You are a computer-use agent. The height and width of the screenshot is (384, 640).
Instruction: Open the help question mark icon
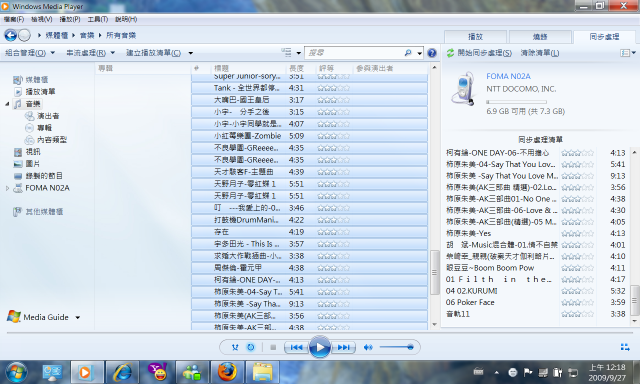click(x=432, y=53)
